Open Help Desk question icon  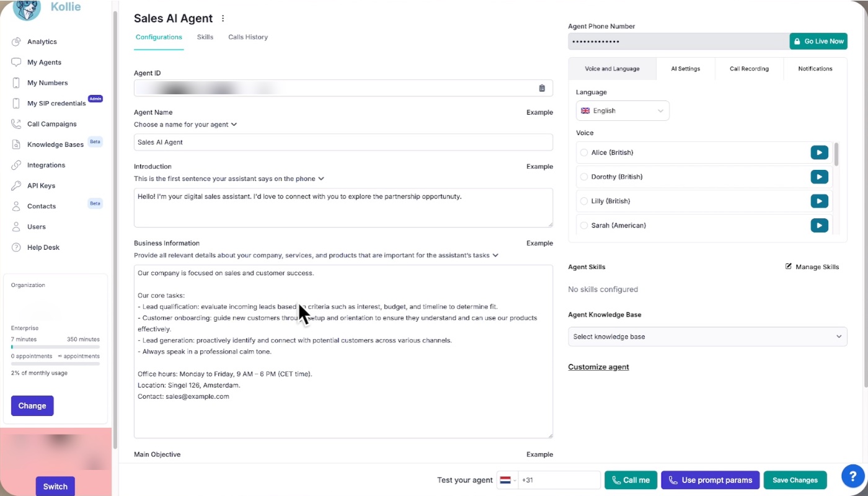coord(16,247)
